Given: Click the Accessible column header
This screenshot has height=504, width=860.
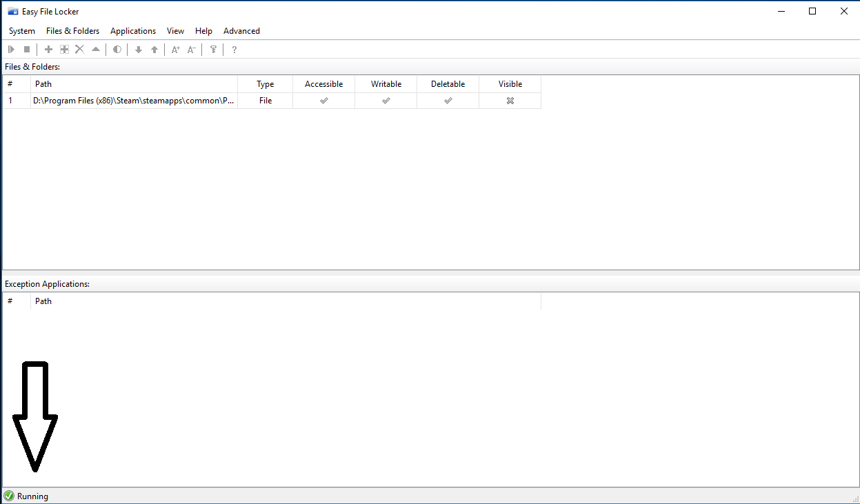Looking at the screenshot, I should point(324,84).
